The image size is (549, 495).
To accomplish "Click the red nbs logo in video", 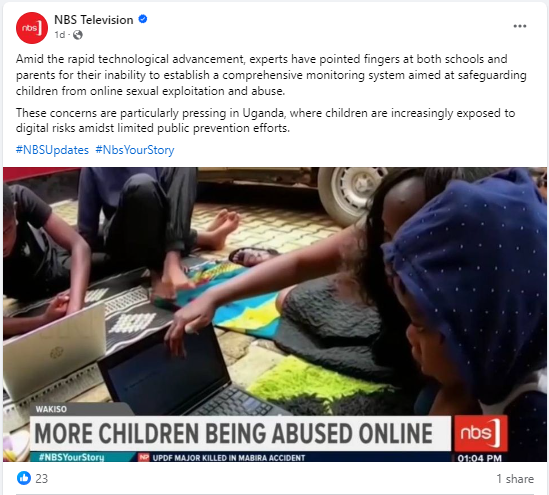I will [x=481, y=433].
